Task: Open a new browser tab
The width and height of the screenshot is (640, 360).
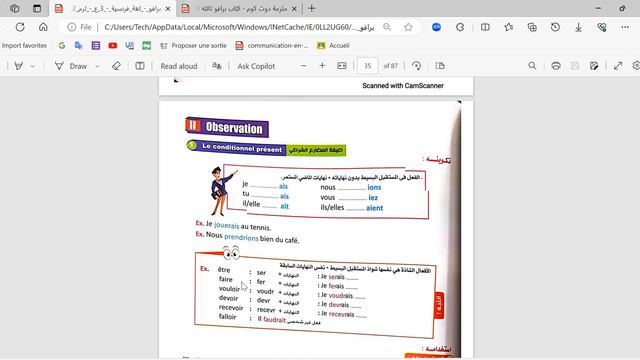Action: coord(312,8)
